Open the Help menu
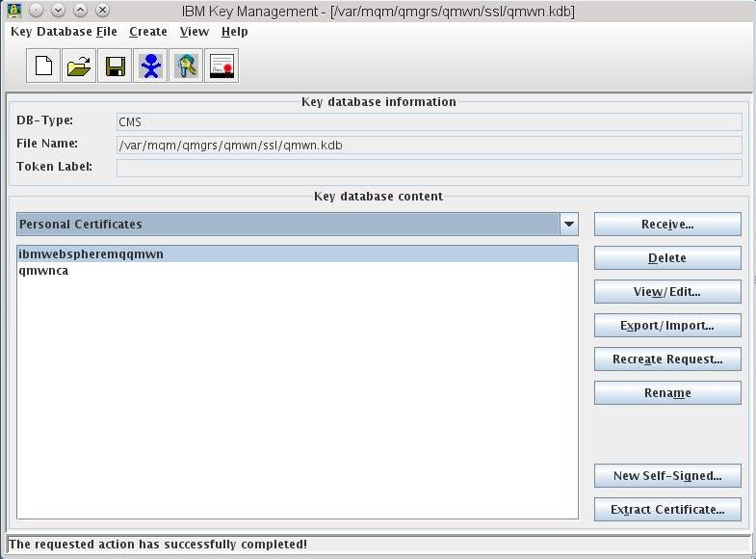The image size is (756, 559). point(235,32)
